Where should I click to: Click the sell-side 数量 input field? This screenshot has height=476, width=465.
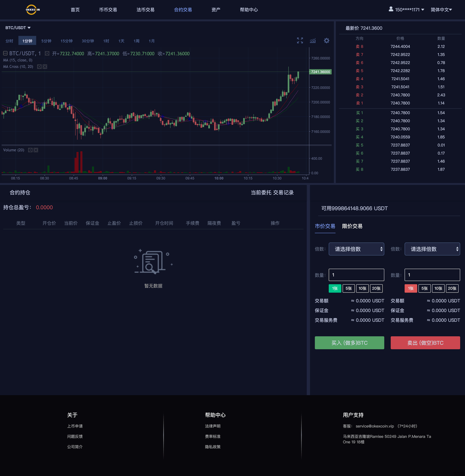coord(432,275)
